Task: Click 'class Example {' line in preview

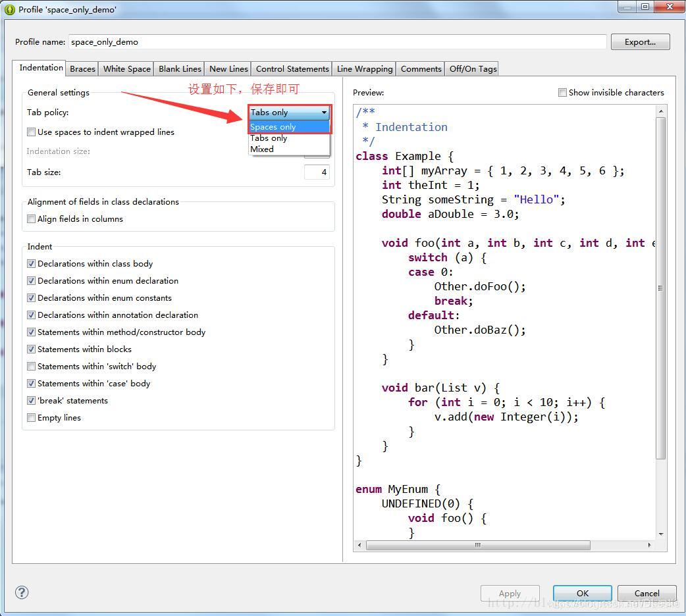Action: click(405, 156)
